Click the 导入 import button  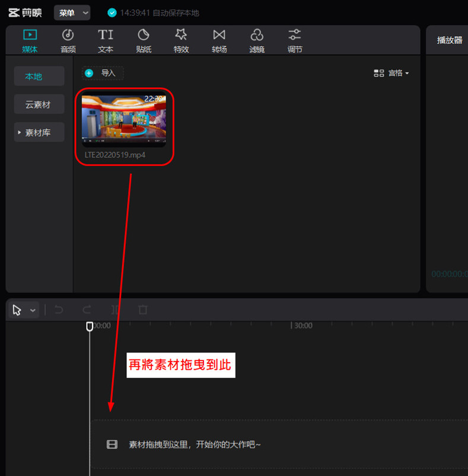[x=103, y=73]
